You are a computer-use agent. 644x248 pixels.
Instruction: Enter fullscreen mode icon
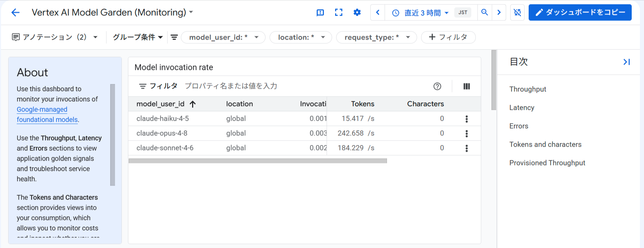point(339,13)
